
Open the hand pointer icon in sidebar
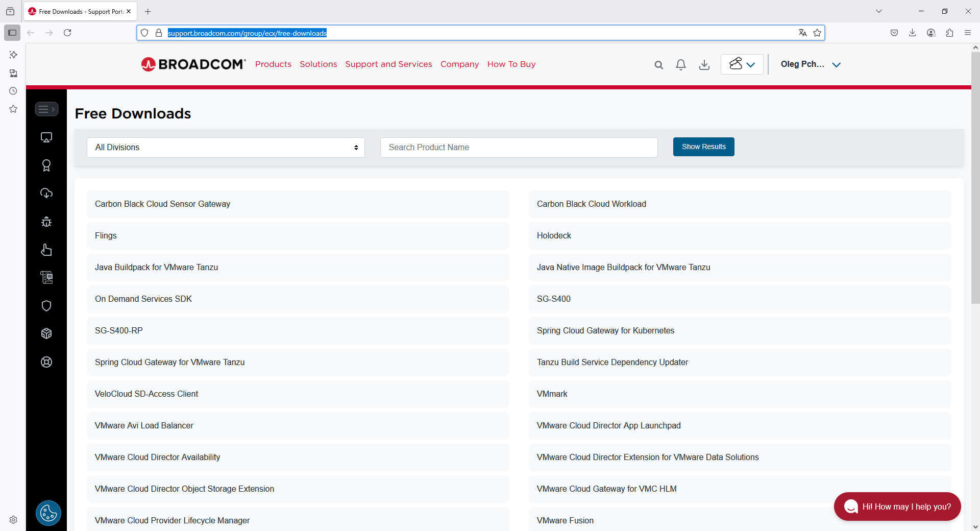[46, 250]
